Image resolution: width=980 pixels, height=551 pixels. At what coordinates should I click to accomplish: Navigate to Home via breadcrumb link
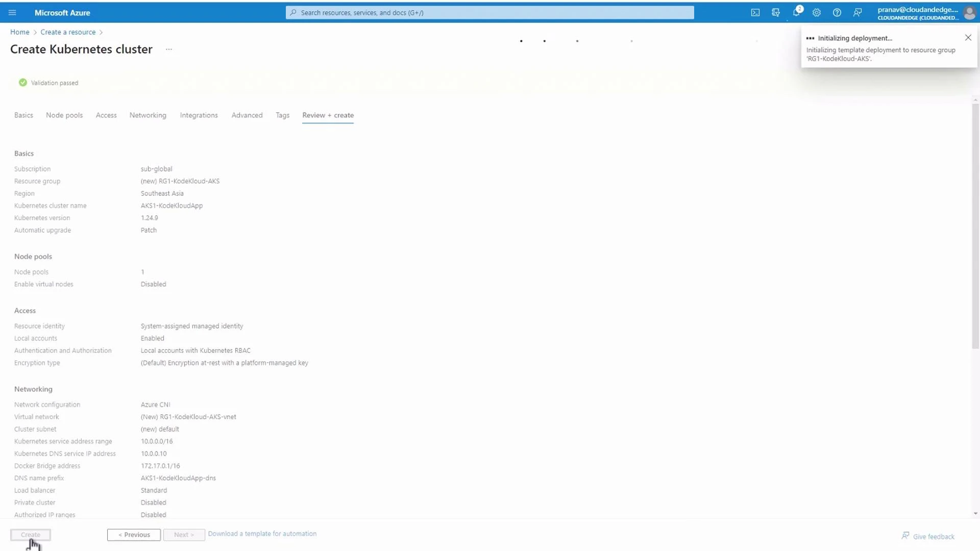20,32
